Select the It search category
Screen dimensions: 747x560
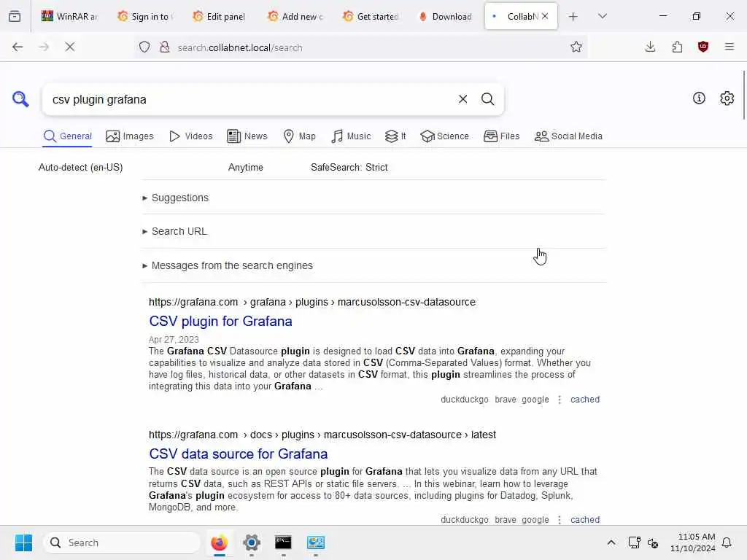[x=395, y=136]
